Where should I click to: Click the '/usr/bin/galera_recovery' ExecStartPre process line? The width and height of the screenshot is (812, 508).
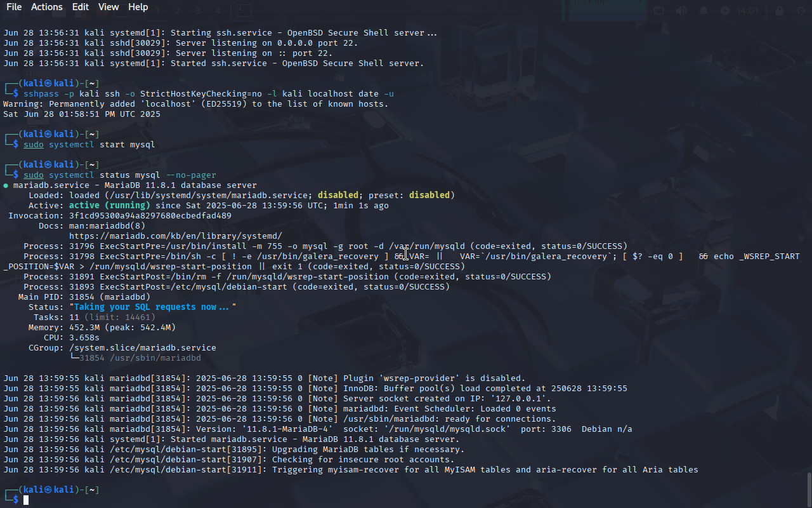coord(402,261)
